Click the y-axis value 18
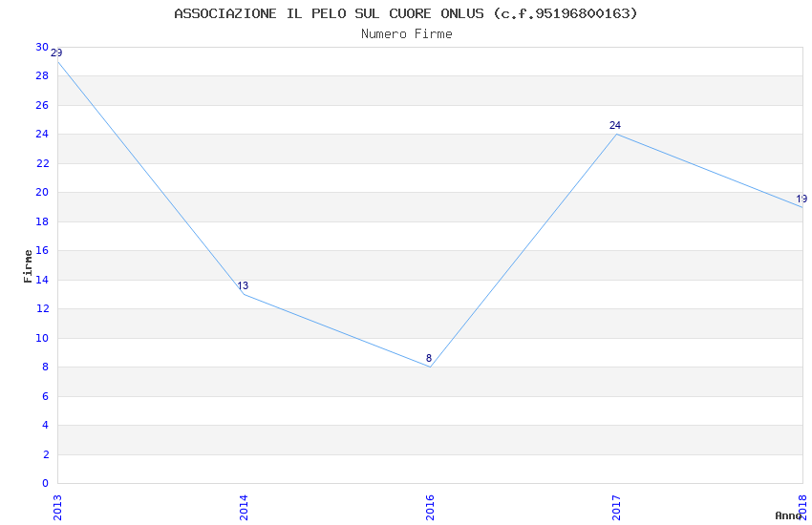Viewport: 812px width, 525px height. tap(42, 221)
